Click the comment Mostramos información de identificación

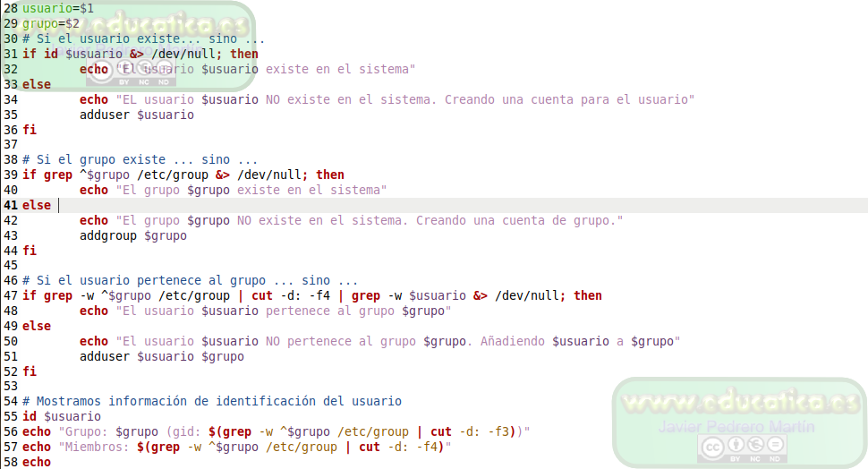point(212,402)
